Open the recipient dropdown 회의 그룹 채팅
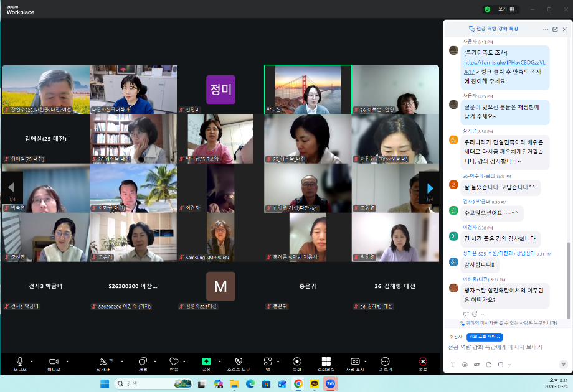This screenshot has height=392, width=573. point(485,337)
